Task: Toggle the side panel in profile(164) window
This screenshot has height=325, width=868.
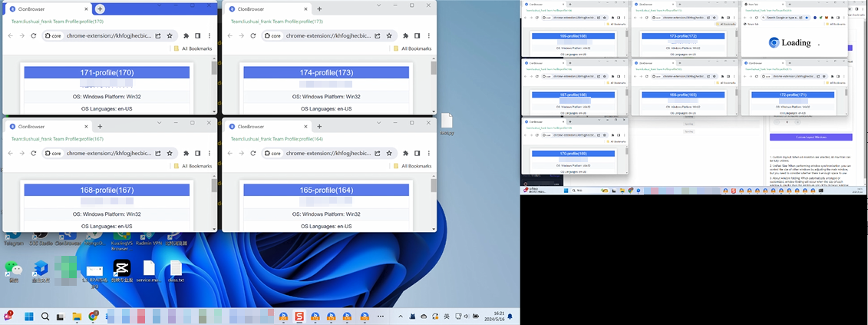Action: click(x=417, y=153)
